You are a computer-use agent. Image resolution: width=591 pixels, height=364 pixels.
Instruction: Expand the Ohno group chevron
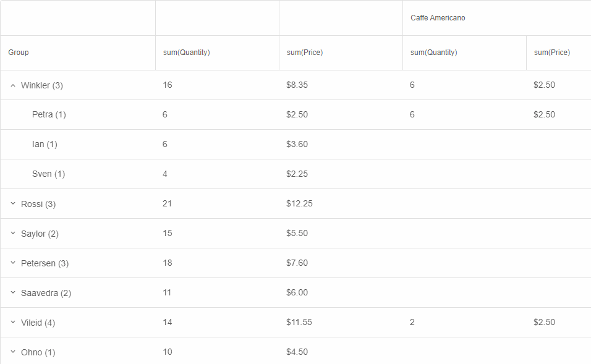coord(13,352)
